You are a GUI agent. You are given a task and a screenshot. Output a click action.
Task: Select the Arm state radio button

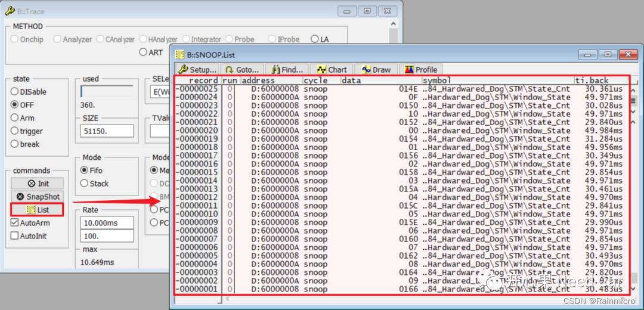(22, 118)
